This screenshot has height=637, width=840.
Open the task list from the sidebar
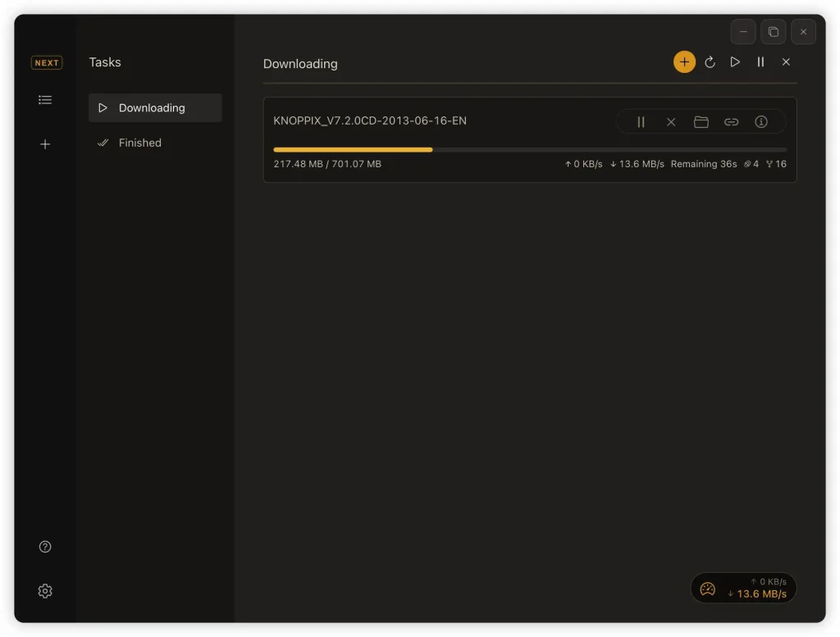click(45, 100)
